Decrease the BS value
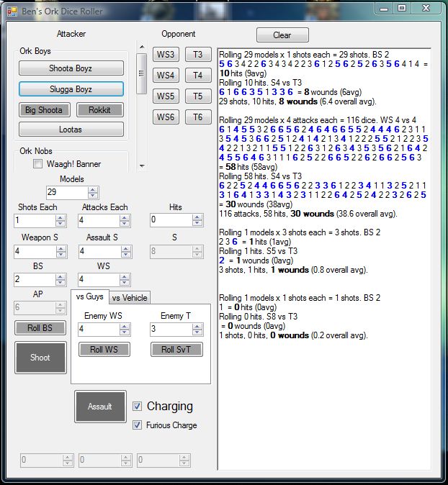Screen dimensions: 448x485 tap(61, 282)
